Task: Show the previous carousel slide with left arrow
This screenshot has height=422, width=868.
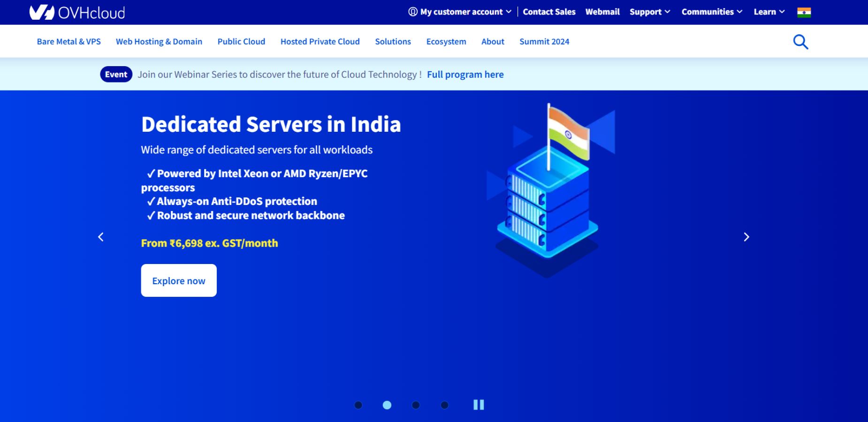Action: [100, 237]
